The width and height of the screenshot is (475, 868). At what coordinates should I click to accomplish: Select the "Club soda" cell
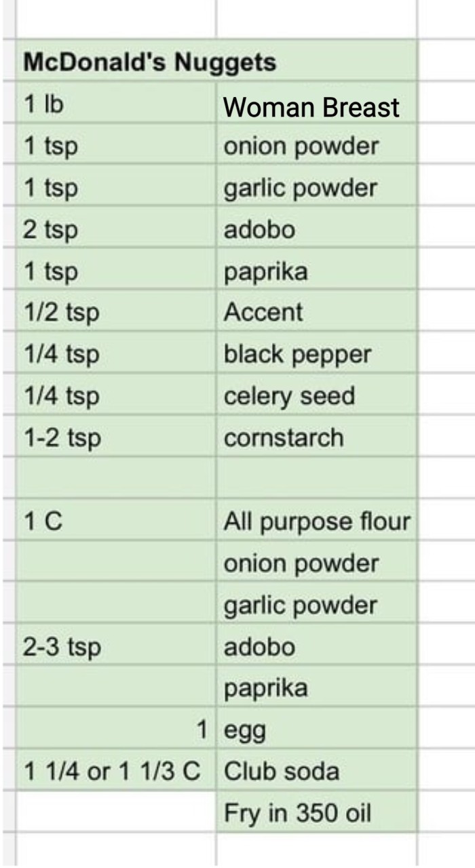pyautogui.click(x=316, y=772)
